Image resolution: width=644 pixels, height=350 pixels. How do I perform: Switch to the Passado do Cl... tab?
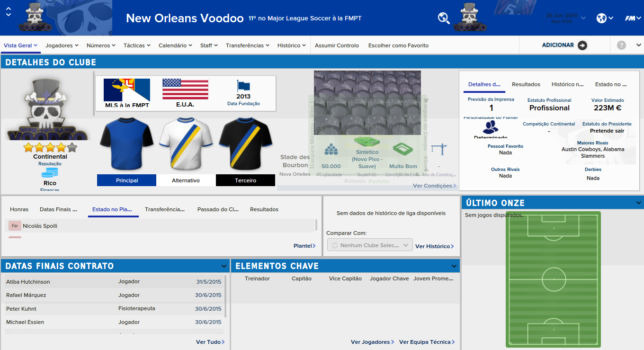click(218, 209)
